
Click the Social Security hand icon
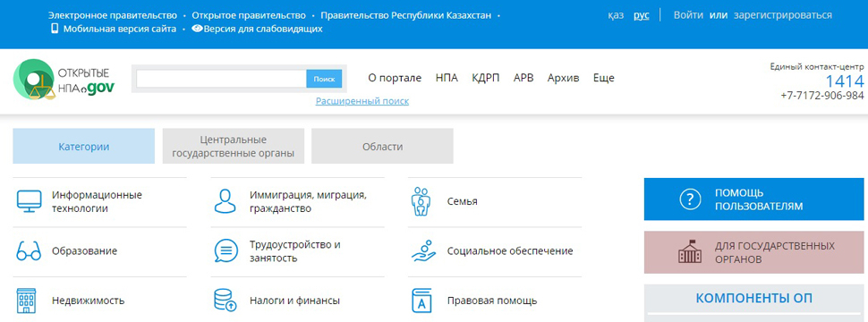pyautogui.click(x=423, y=250)
